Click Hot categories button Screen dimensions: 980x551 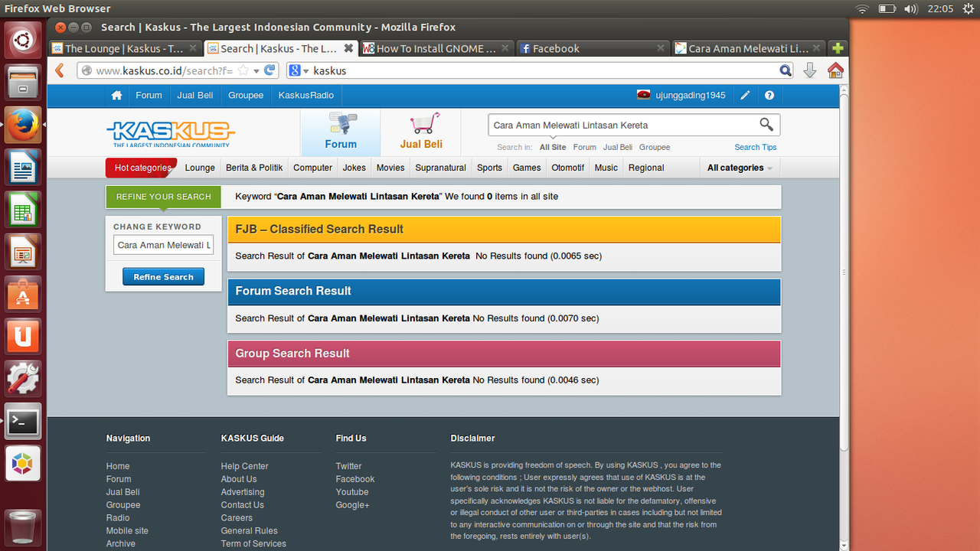pyautogui.click(x=142, y=168)
